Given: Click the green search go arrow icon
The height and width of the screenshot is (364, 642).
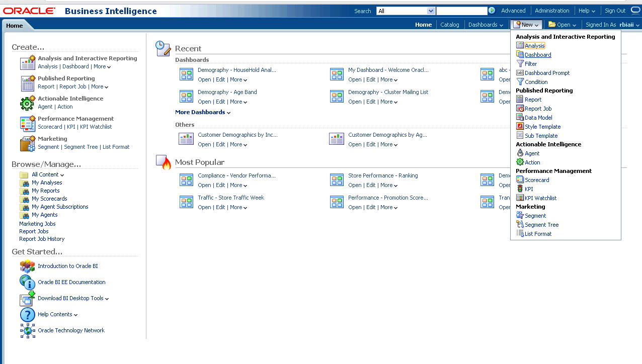Looking at the screenshot, I should tap(492, 11).
